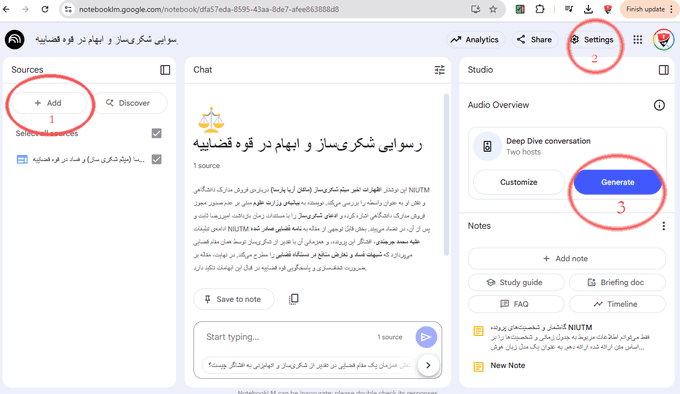Open Audio Overview info icon

pos(659,105)
